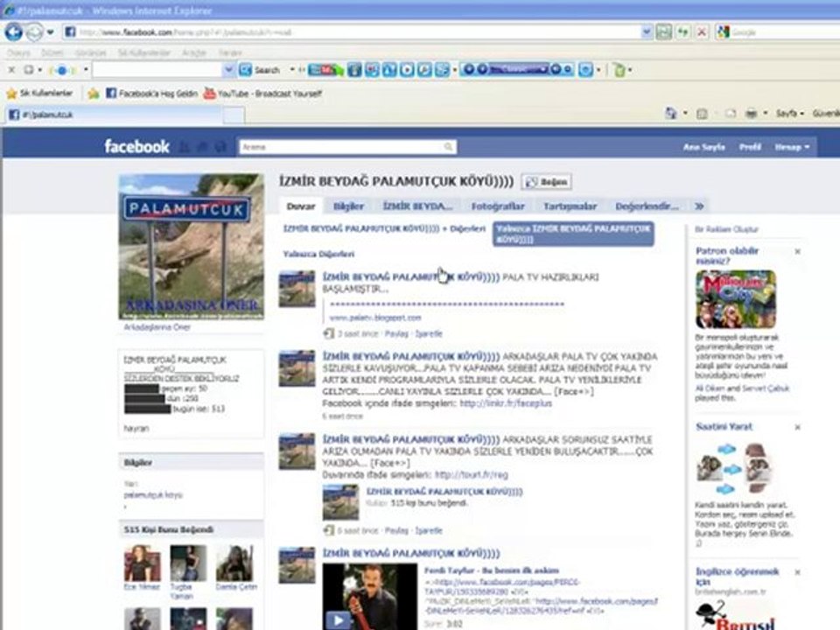Click the browser Forward arrow button
This screenshot has height=630, width=840.
coord(35,32)
